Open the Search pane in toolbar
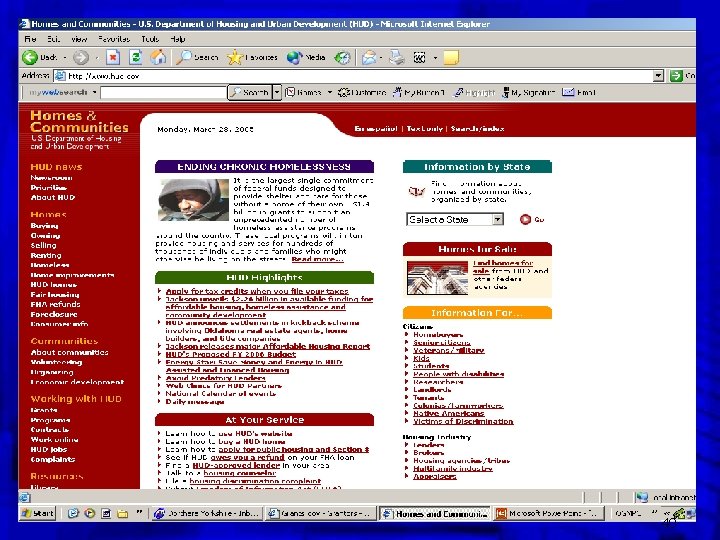 pos(197,57)
